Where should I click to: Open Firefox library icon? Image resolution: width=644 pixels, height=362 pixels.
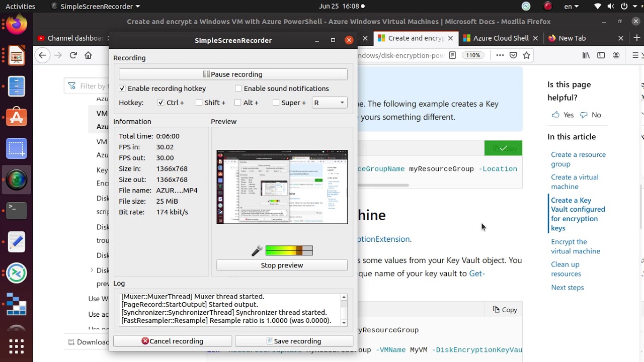coord(586,55)
